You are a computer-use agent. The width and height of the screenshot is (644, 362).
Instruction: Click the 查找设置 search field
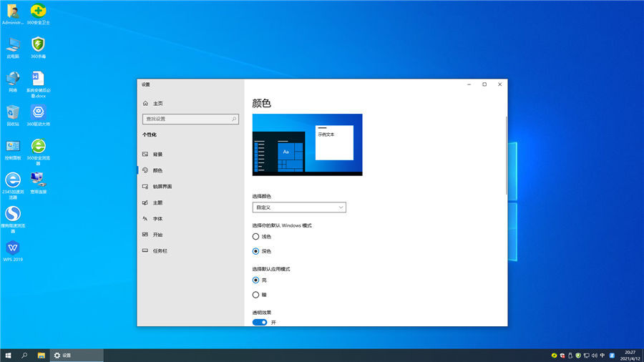pos(190,119)
